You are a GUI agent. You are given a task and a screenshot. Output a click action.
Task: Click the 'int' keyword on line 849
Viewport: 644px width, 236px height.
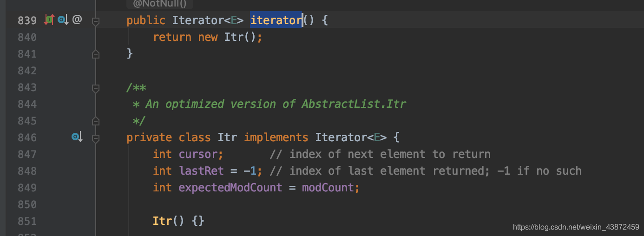[162, 188]
